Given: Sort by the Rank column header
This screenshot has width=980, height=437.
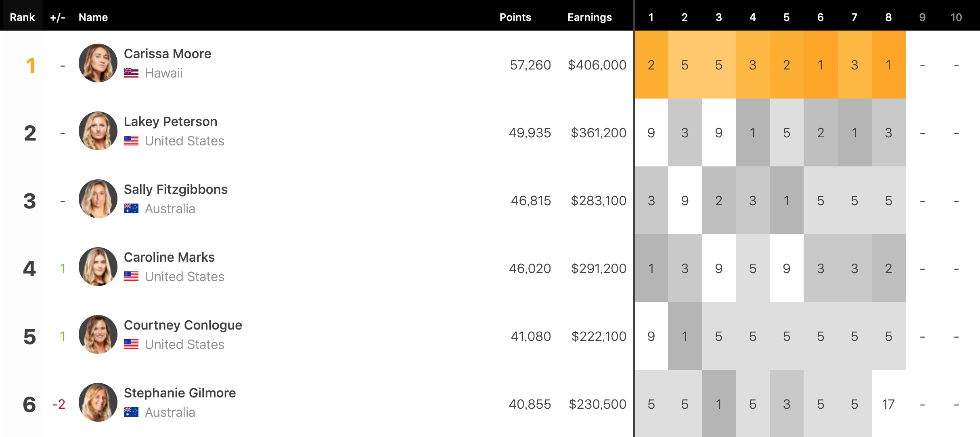Looking at the screenshot, I should (22, 17).
